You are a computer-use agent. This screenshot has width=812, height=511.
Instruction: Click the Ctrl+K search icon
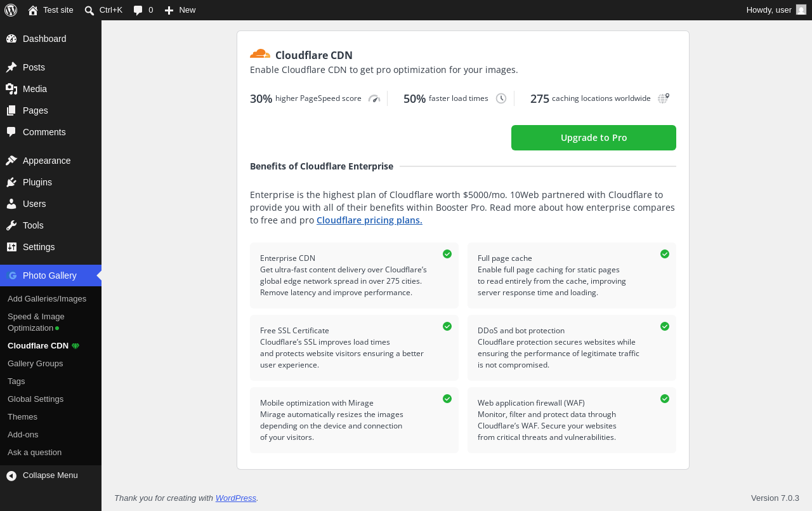tap(89, 10)
